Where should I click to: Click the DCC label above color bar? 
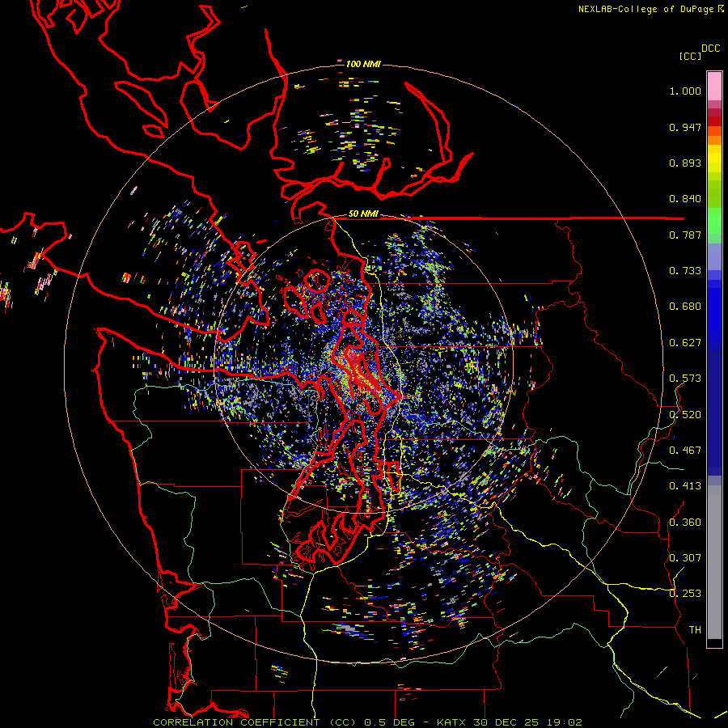(x=711, y=49)
